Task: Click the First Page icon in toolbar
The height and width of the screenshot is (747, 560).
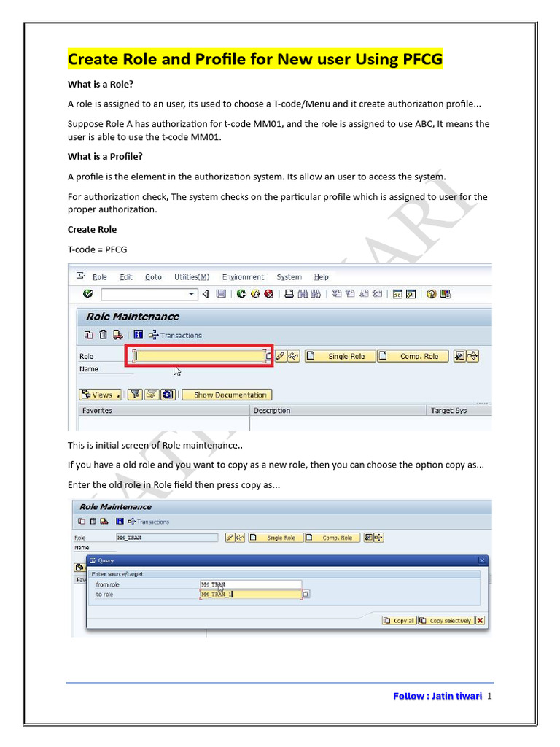Action: click(x=337, y=294)
